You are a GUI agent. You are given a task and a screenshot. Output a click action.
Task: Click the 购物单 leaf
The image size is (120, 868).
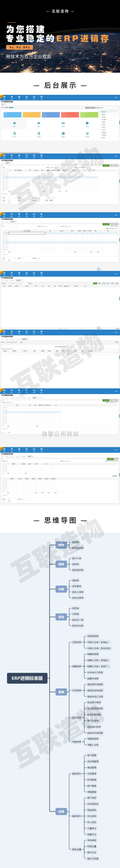[76, 542]
